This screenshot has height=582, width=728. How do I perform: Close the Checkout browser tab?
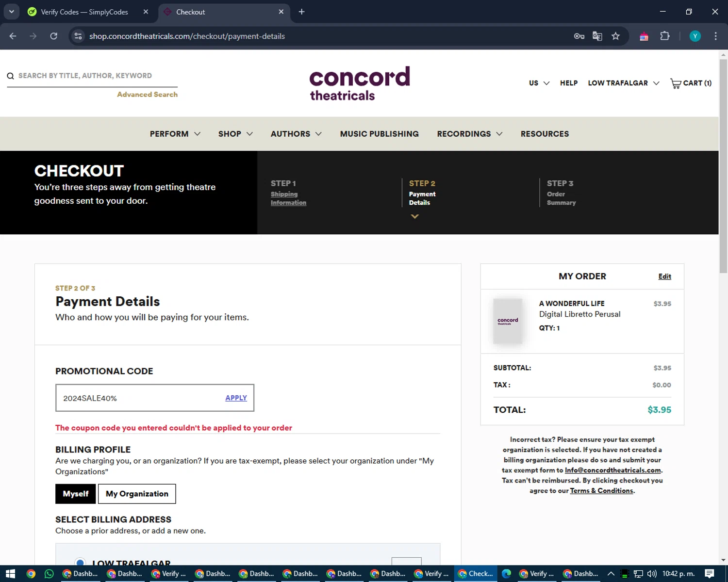click(281, 12)
